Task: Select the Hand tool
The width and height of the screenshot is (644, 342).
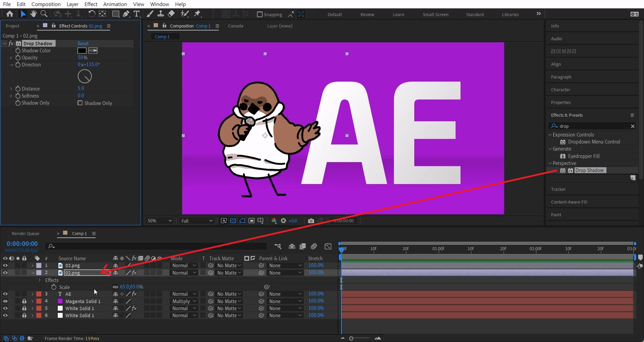Action: (33, 14)
